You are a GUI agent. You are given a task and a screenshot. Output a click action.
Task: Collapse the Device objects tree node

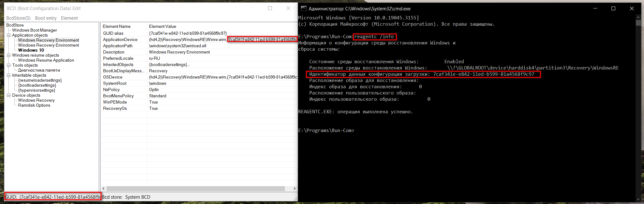tap(9, 95)
